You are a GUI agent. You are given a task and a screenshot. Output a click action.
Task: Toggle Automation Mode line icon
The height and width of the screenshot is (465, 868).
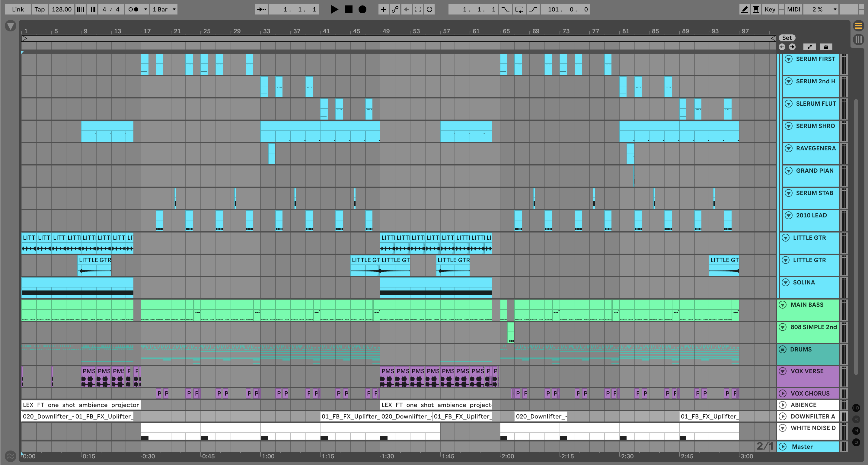click(x=810, y=47)
